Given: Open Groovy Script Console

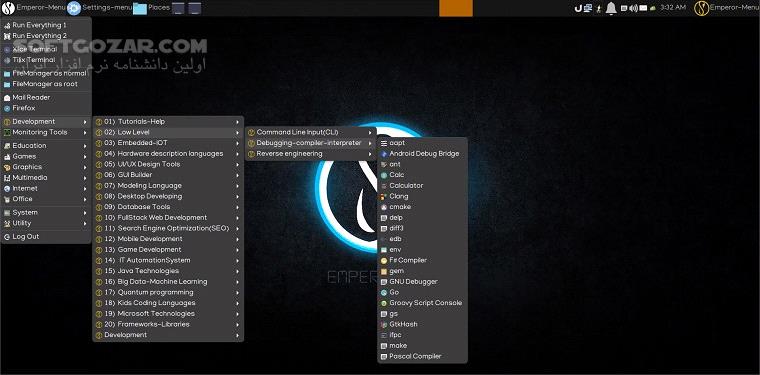Looking at the screenshot, I should tap(422, 303).
